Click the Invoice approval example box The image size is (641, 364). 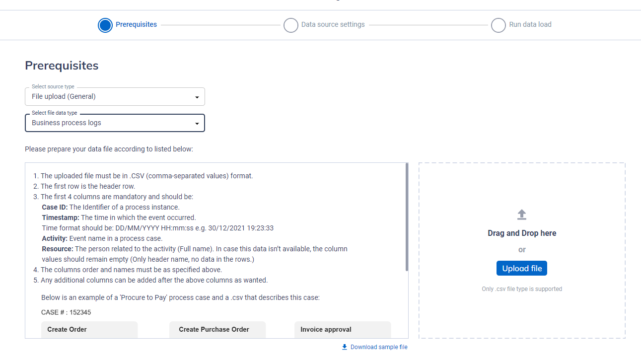(343, 330)
